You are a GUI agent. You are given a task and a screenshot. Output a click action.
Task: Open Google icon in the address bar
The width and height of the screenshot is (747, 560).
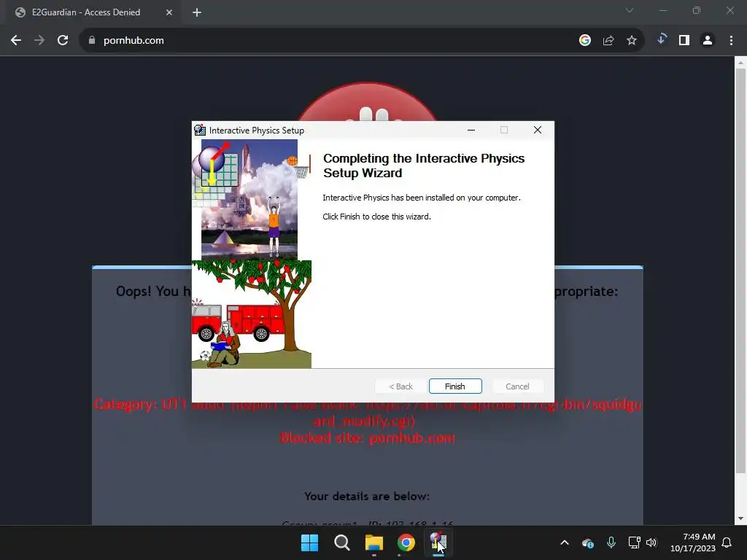585,41
